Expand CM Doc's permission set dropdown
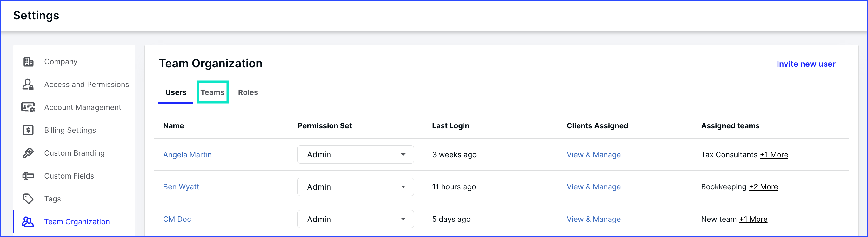868x237 pixels. pos(356,219)
